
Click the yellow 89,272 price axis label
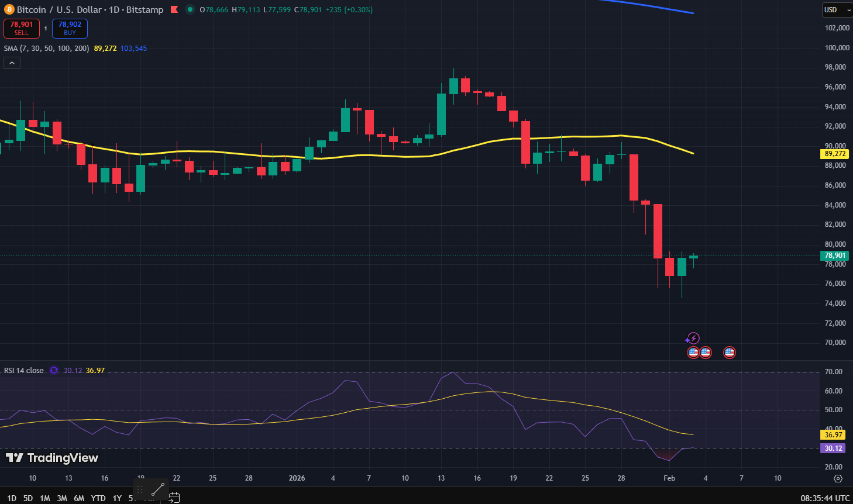coord(835,154)
